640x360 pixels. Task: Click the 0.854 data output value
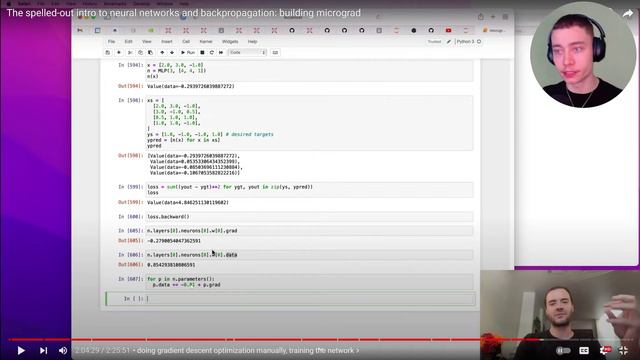coord(171,265)
